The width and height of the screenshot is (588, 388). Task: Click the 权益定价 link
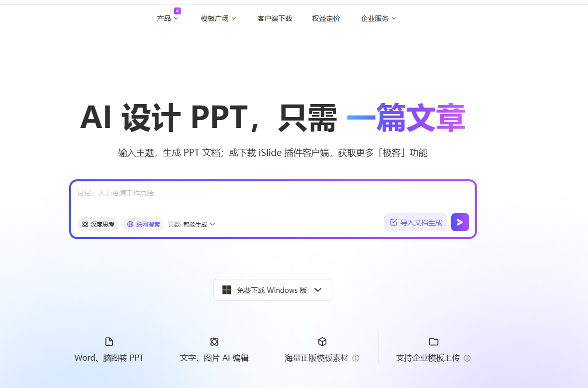pos(326,18)
